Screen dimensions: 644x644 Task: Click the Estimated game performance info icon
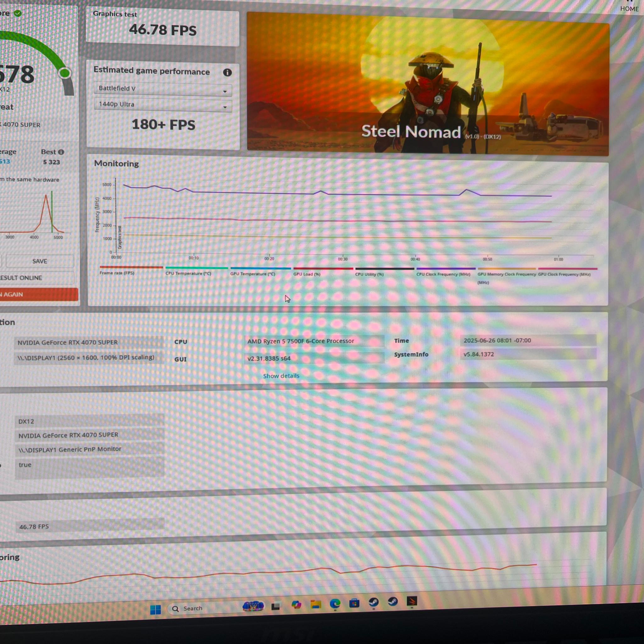[x=227, y=72]
